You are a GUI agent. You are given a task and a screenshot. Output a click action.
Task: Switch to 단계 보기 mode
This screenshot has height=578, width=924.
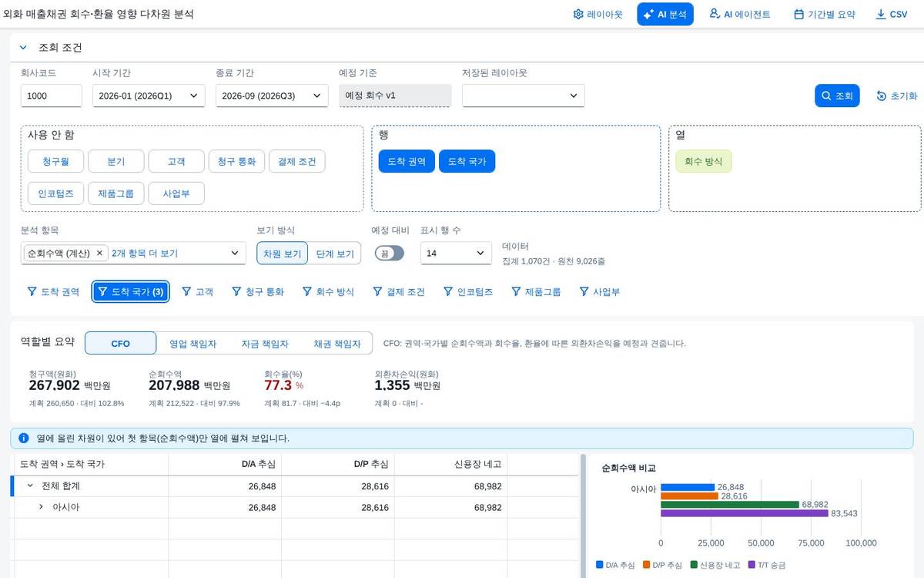[334, 253]
